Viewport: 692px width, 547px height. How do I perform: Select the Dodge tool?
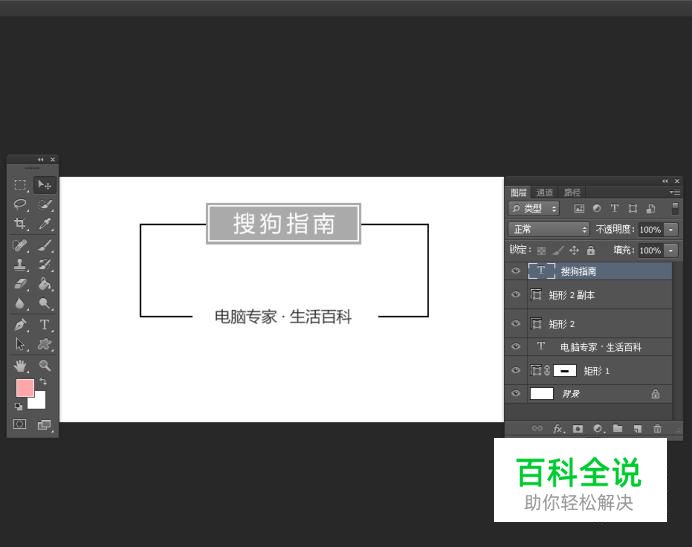point(45,303)
